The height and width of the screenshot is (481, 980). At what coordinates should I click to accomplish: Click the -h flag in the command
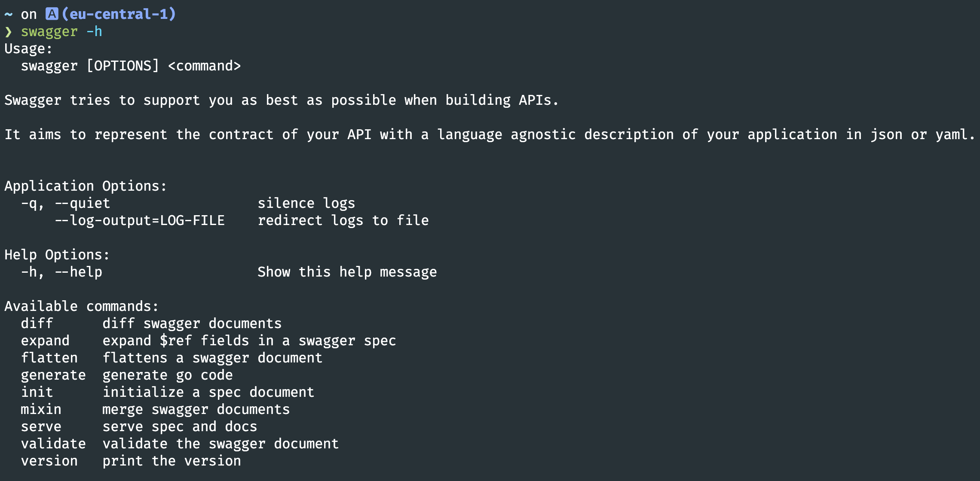tap(94, 31)
